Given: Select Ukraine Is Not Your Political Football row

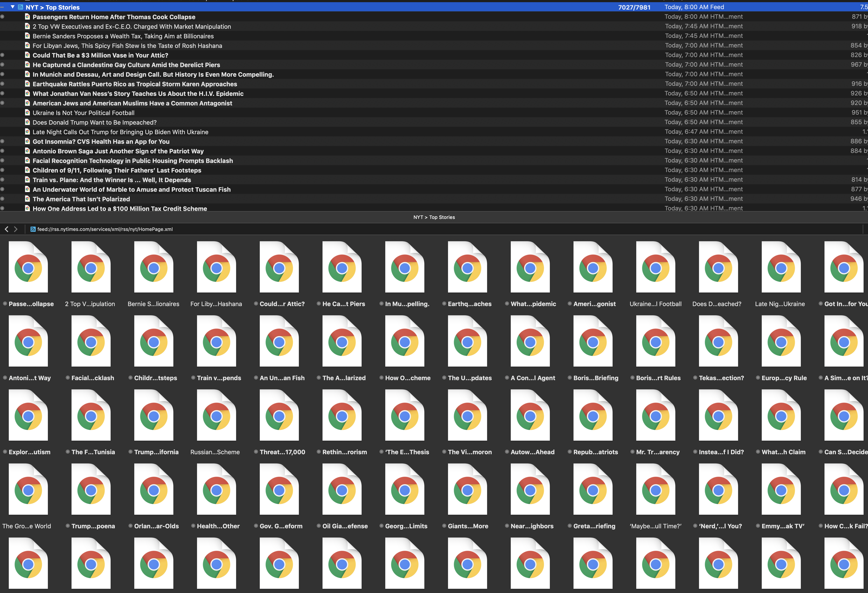Looking at the screenshot, I should pyautogui.click(x=434, y=113).
